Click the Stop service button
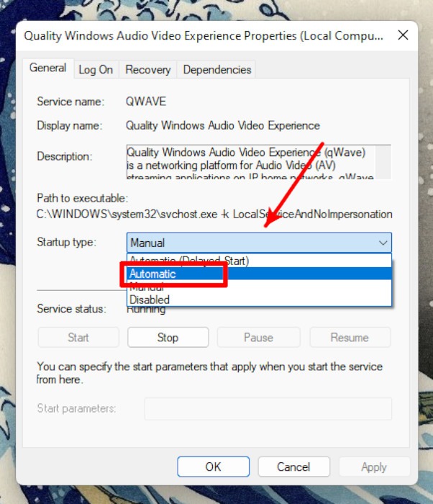 (x=168, y=337)
